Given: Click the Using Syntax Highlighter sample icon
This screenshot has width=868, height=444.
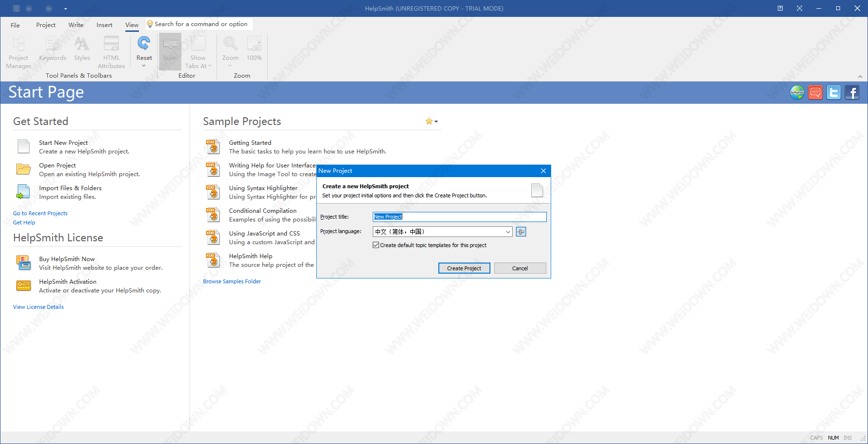Looking at the screenshot, I should point(213,192).
